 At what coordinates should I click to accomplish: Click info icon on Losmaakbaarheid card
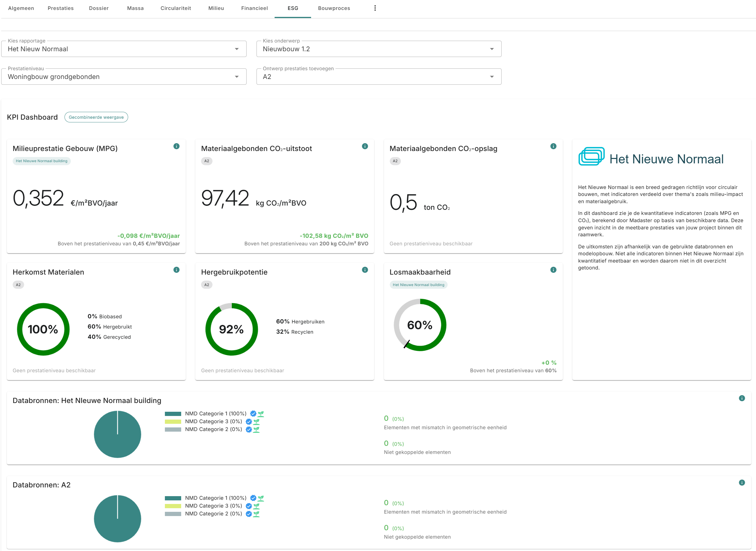click(x=553, y=270)
